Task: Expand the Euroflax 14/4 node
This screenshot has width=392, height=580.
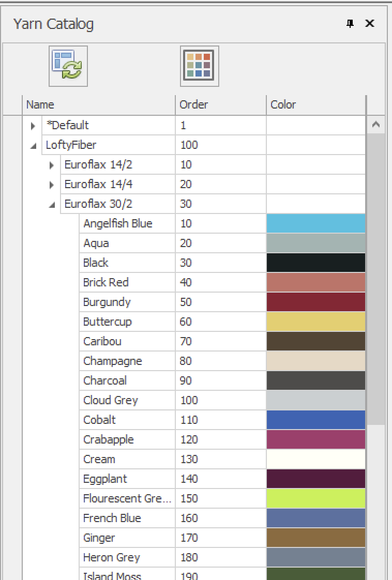Action: coord(51,185)
